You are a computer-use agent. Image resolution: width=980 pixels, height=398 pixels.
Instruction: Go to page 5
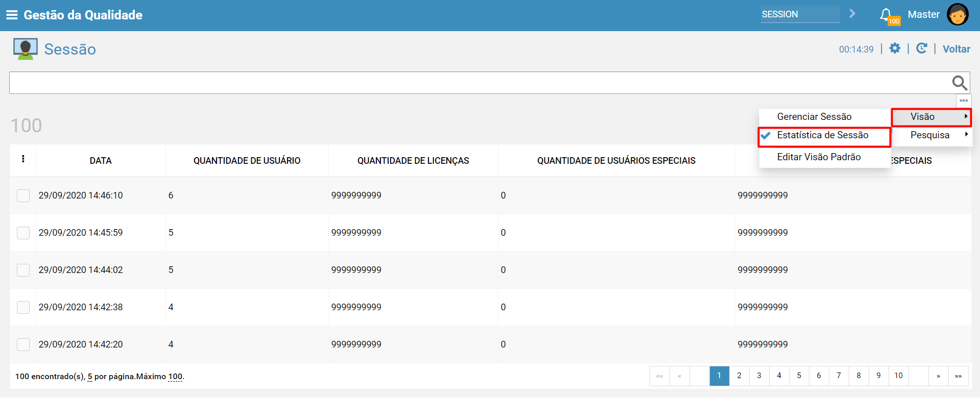coord(799,376)
